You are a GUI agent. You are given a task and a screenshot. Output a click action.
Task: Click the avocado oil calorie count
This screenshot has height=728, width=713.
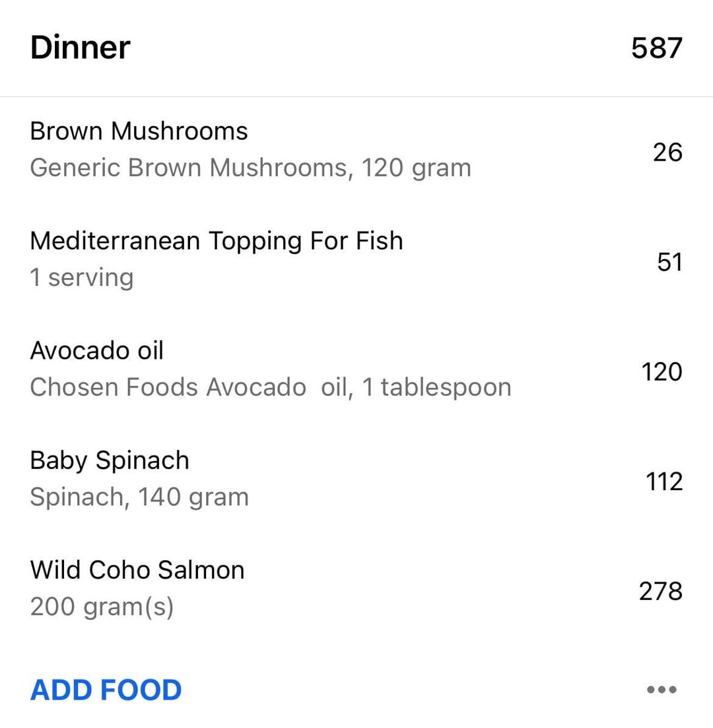(x=662, y=372)
